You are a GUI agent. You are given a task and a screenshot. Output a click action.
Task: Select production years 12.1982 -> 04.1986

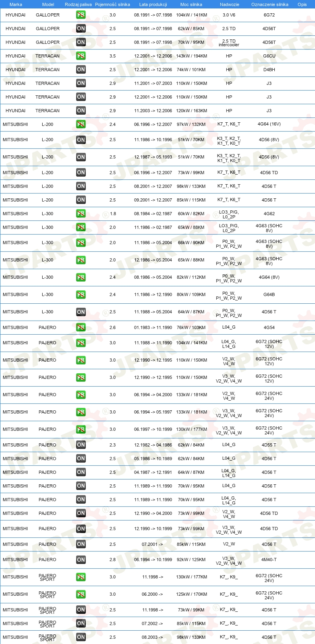tap(153, 445)
